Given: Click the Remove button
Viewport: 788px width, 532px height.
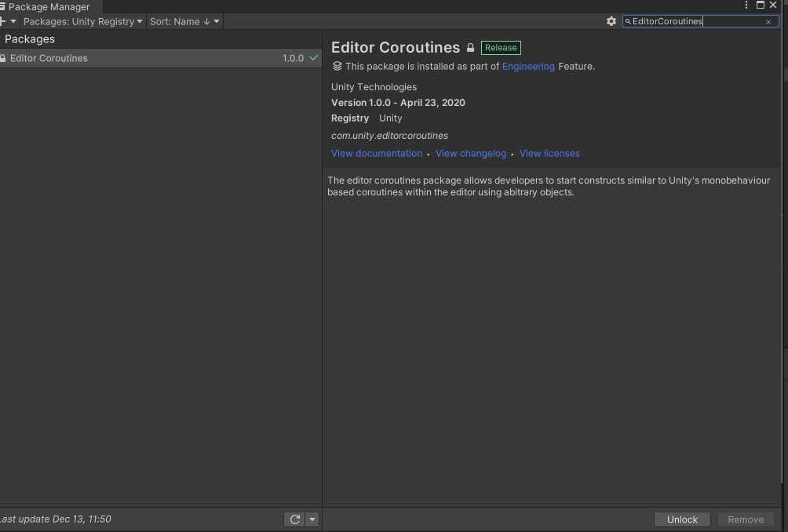Looking at the screenshot, I should click(x=746, y=519).
